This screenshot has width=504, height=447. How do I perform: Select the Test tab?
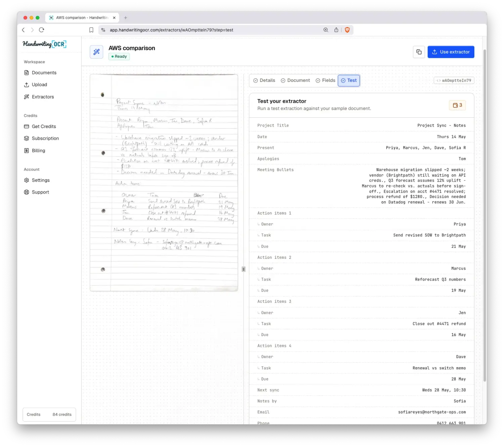pyautogui.click(x=349, y=80)
